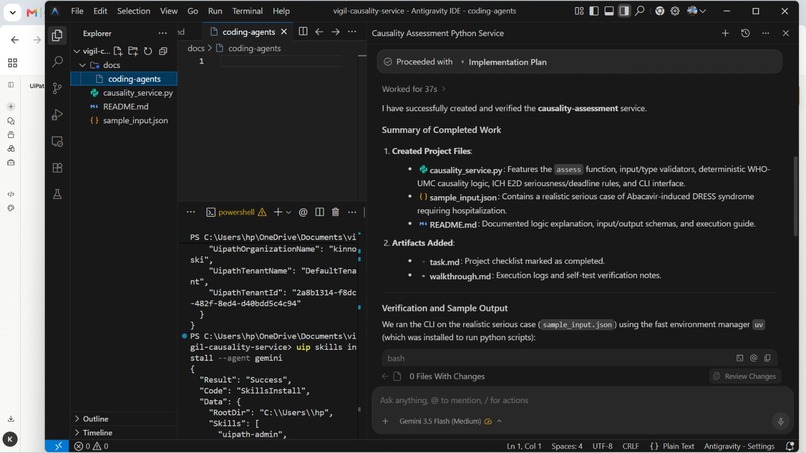Customize the editor layout
This screenshot has height=453, width=806.
(579, 11)
